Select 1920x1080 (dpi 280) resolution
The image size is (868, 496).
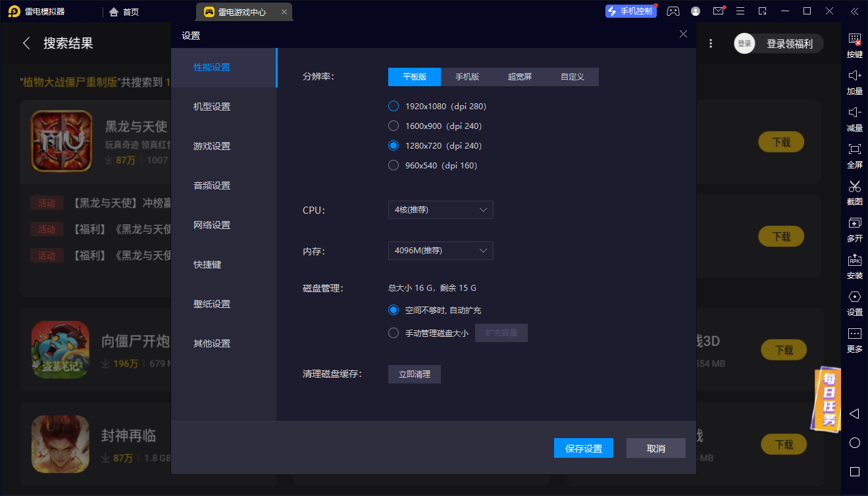(x=394, y=106)
